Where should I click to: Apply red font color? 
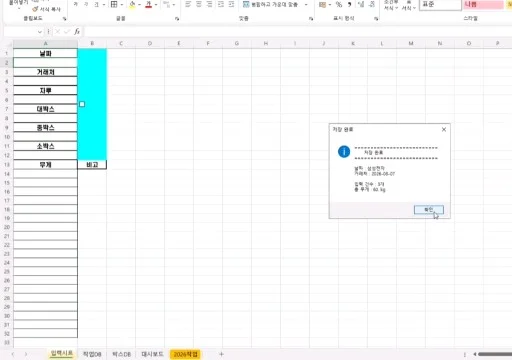coord(149,4)
